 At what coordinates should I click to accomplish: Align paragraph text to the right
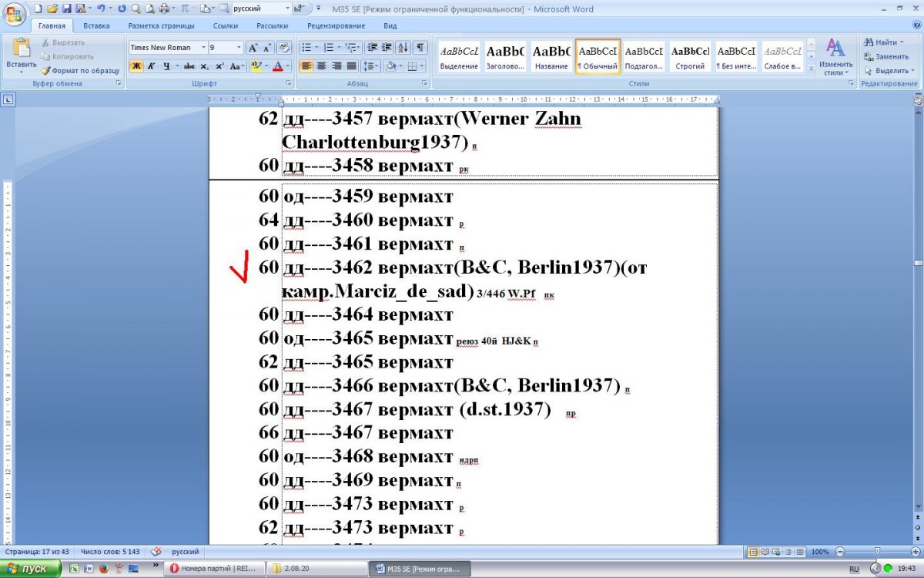pos(336,66)
